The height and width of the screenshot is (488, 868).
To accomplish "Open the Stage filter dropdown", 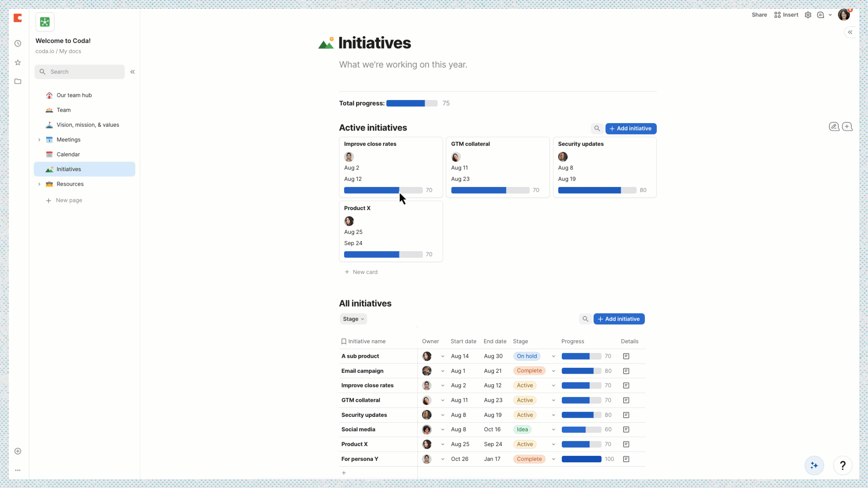I will pyautogui.click(x=353, y=319).
